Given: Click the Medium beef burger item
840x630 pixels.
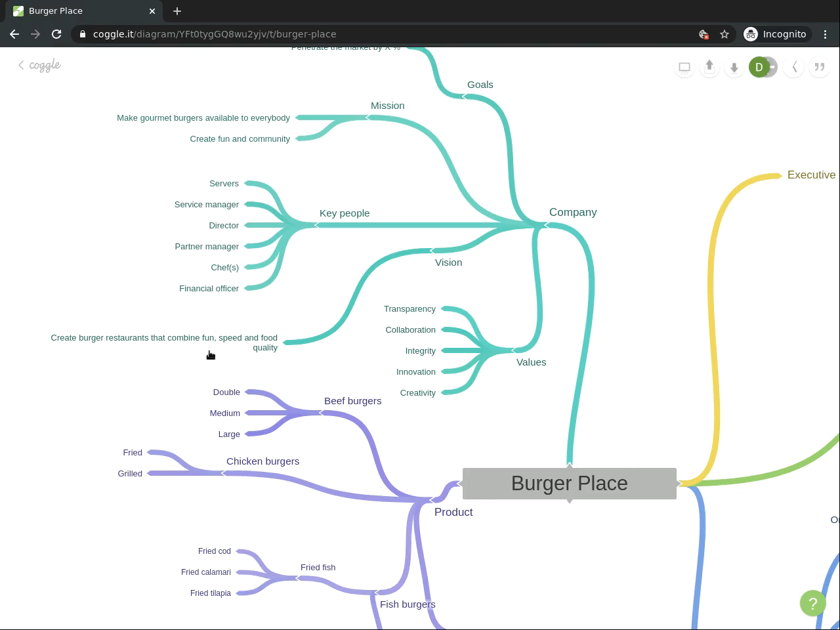Looking at the screenshot, I should (x=225, y=413).
